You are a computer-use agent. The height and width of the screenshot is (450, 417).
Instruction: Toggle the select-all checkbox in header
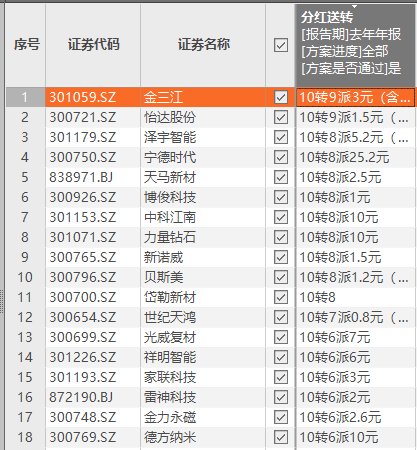pyautogui.click(x=281, y=45)
